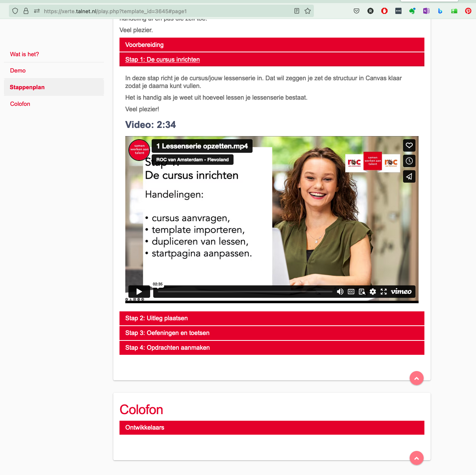Open Evernote Web Clipper extension
Viewport: 476px width, 475px height.
412,11
